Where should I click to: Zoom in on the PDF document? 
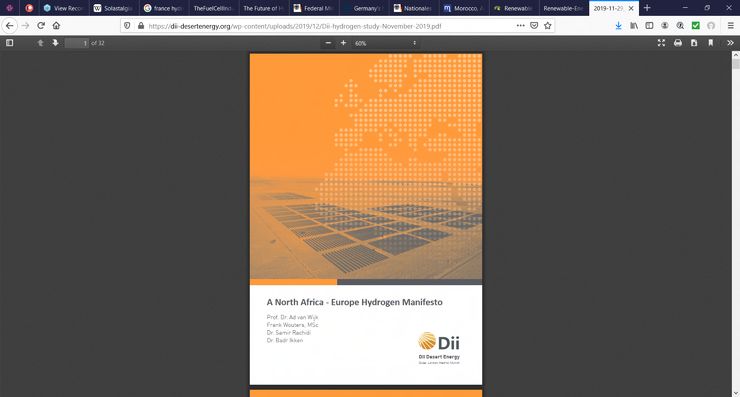click(344, 43)
